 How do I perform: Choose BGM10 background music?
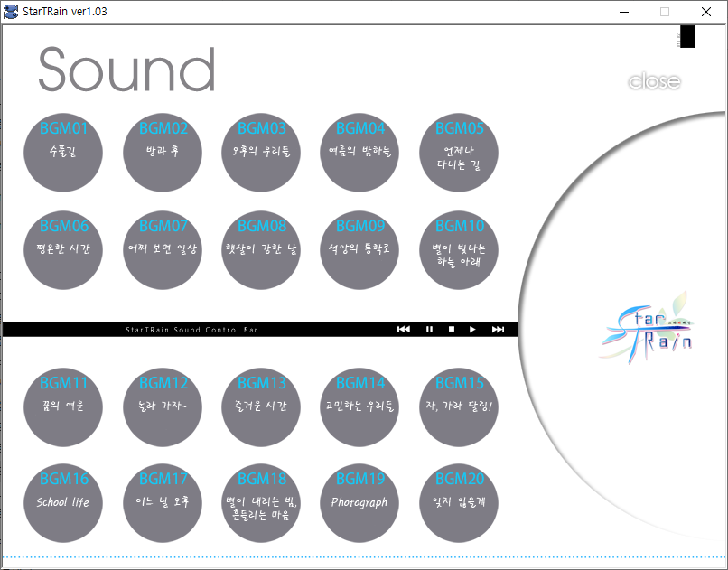[x=459, y=250]
